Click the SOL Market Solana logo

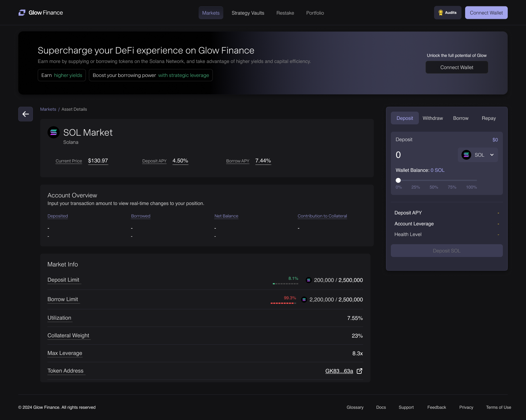54,132
